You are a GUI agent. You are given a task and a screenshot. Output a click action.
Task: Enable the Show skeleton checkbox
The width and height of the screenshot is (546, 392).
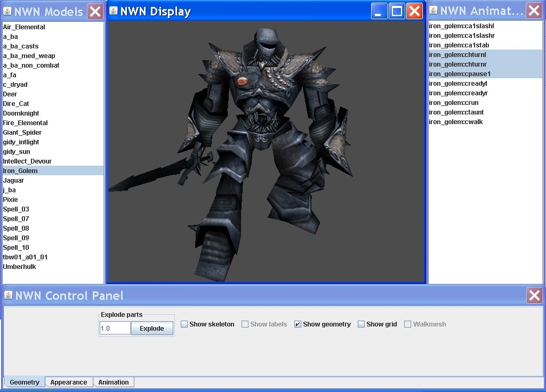pyautogui.click(x=184, y=324)
